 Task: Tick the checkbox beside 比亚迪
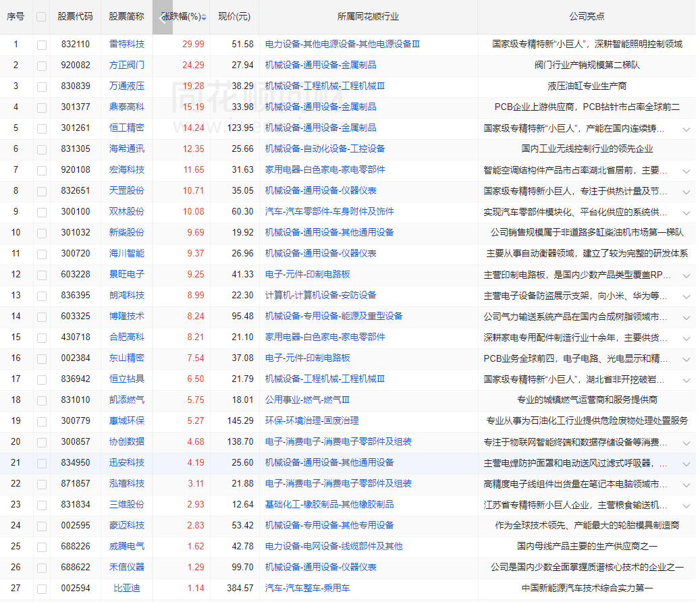point(42,589)
